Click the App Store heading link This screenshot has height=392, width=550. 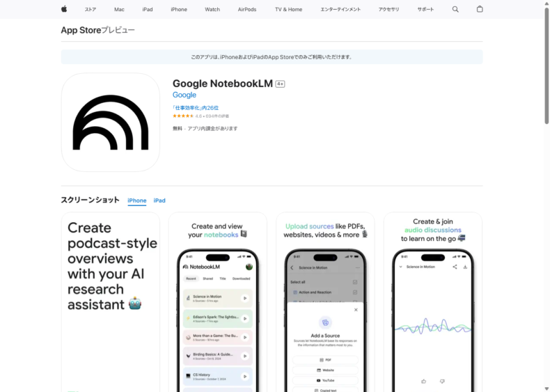pos(81,30)
